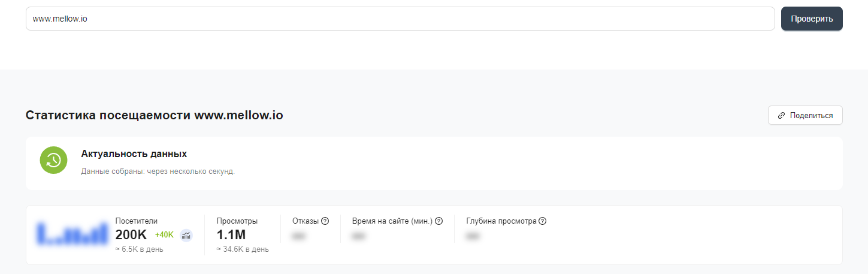Click the Посетители metric label
The image size is (868, 274).
(137, 221)
